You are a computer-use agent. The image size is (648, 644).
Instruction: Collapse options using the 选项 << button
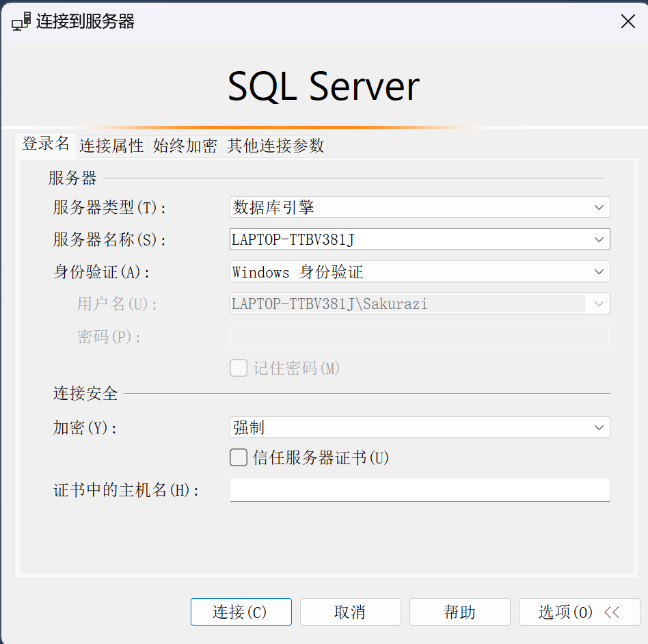point(579,611)
